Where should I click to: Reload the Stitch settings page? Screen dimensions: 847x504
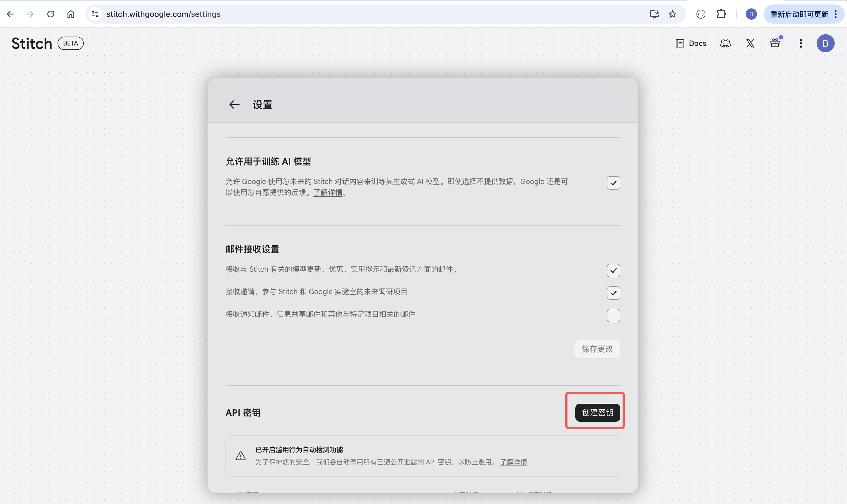coord(51,14)
